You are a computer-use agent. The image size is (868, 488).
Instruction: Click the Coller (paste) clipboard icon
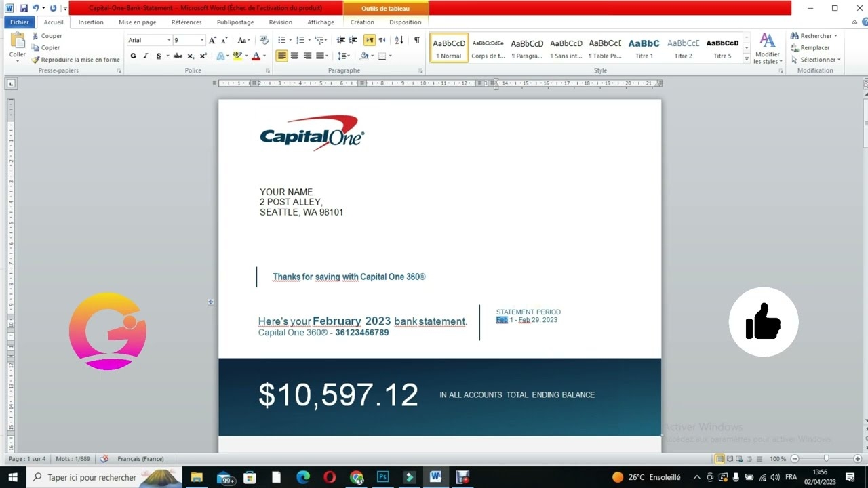tap(17, 42)
